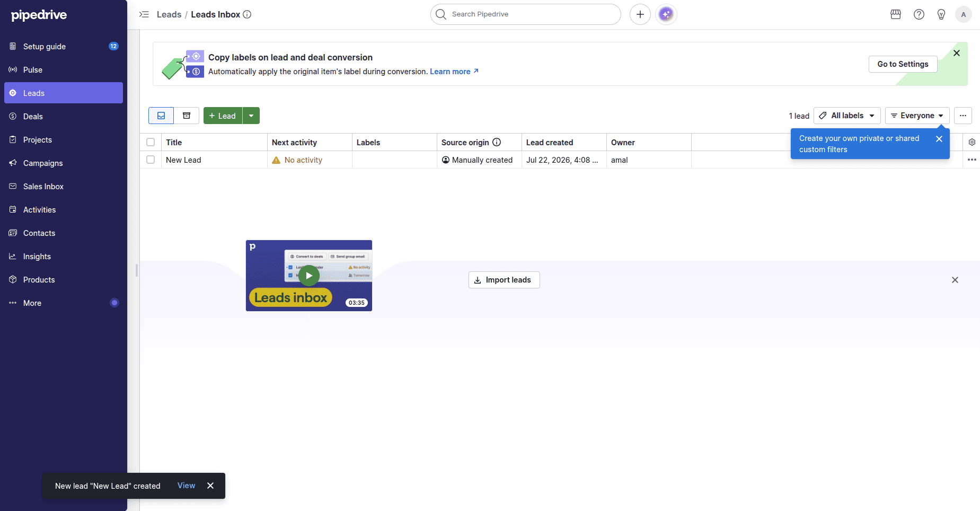
Task: Open Activities page
Action: [x=64, y=209]
